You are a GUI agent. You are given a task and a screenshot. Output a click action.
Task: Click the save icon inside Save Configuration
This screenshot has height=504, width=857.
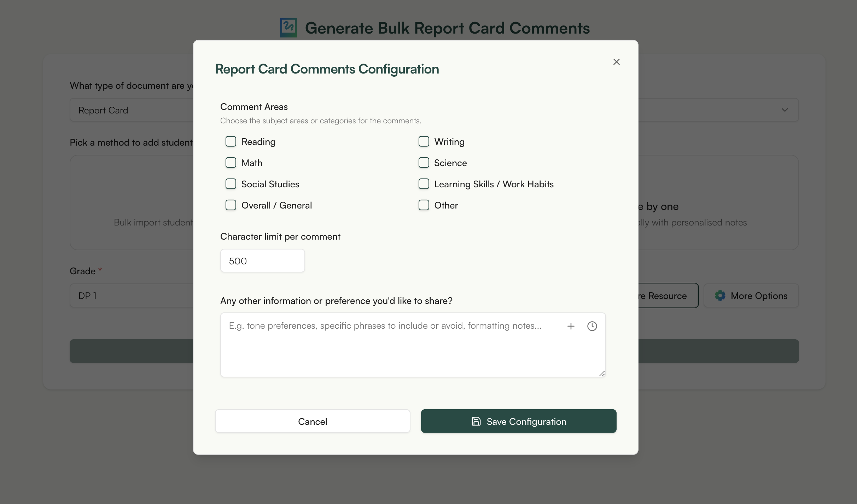[476, 421]
